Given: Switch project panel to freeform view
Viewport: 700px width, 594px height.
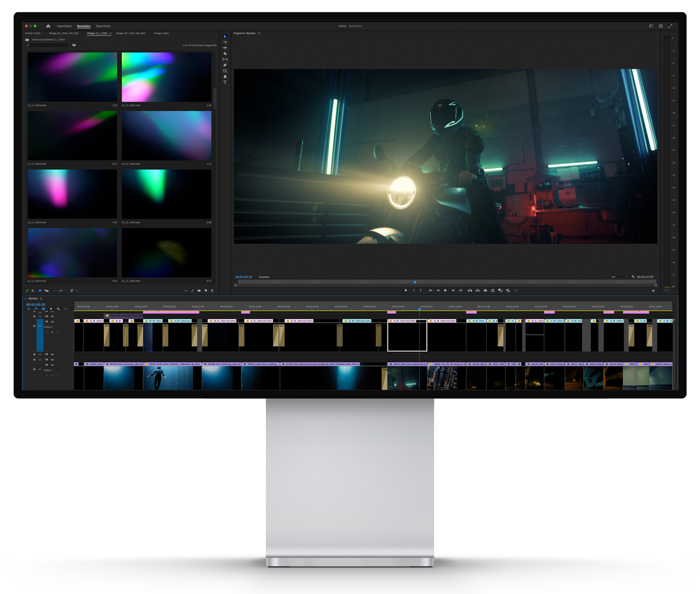Looking at the screenshot, I should pyautogui.click(x=46, y=291).
